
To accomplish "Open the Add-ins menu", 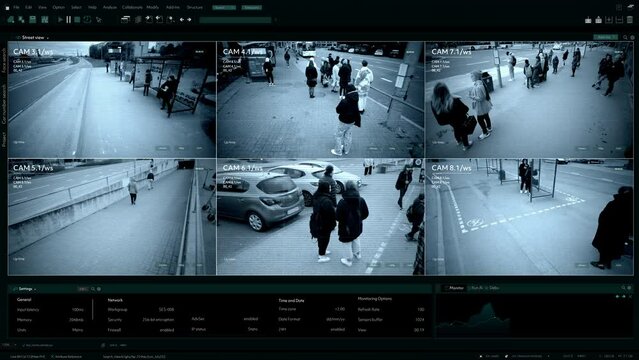I will click(x=172, y=7).
